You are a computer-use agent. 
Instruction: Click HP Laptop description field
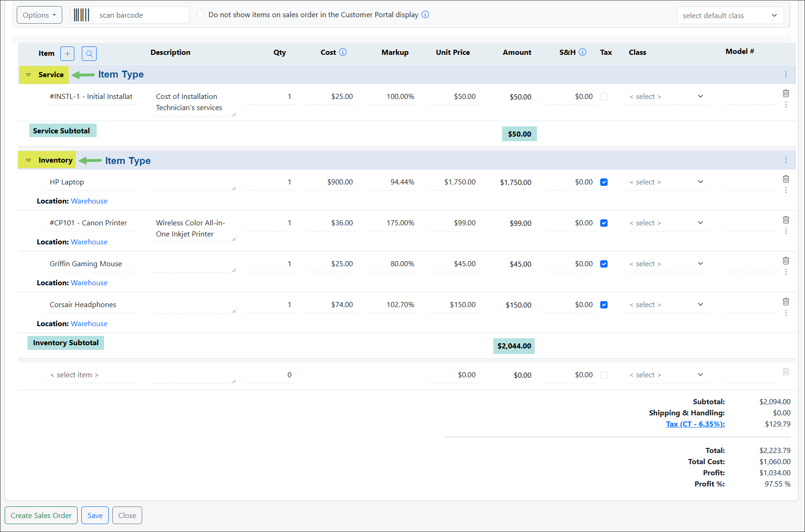[x=194, y=183]
